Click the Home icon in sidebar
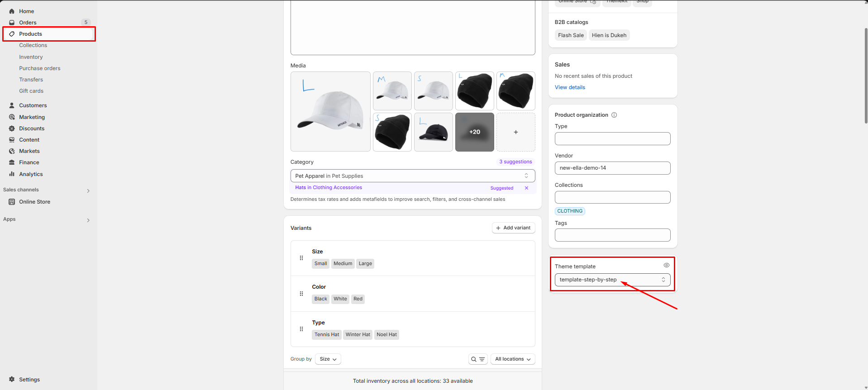868x390 pixels. (x=12, y=11)
